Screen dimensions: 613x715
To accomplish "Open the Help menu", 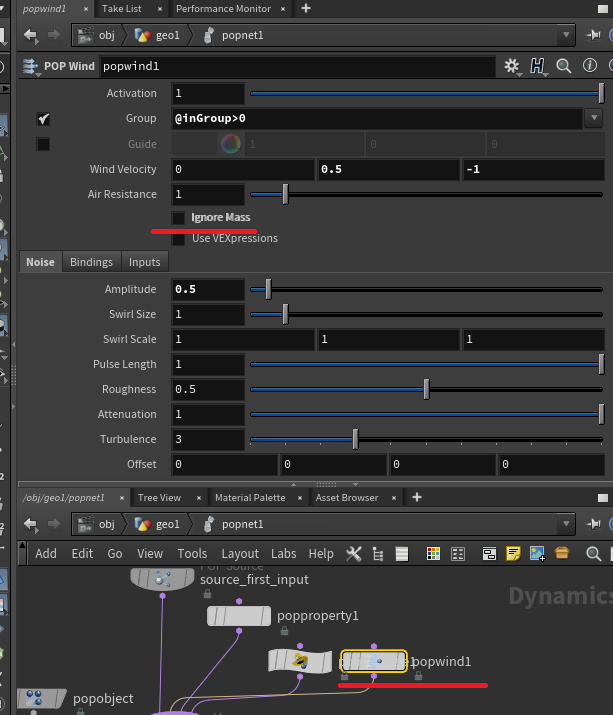I will coord(321,554).
